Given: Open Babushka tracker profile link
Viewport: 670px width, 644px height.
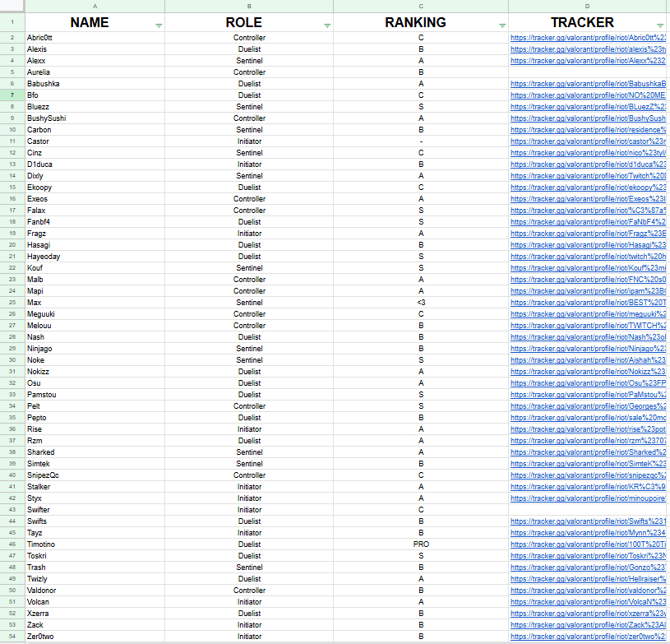Looking at the screenshot, I should [588, 84].
